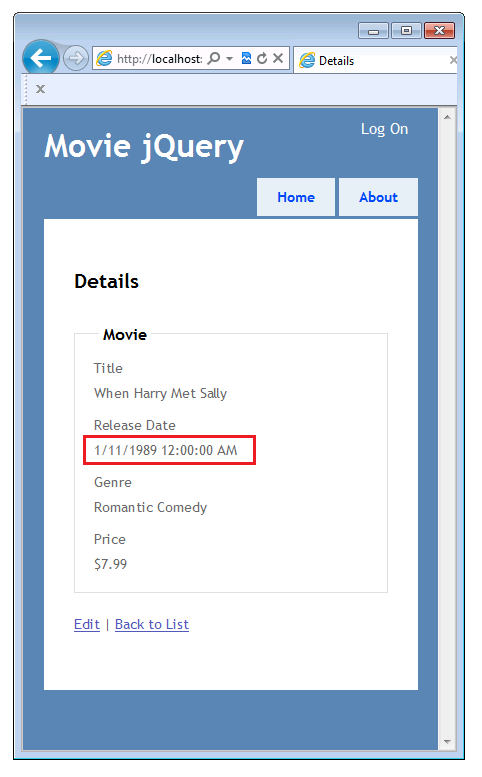Maximize the browser window

pos(406,31)
